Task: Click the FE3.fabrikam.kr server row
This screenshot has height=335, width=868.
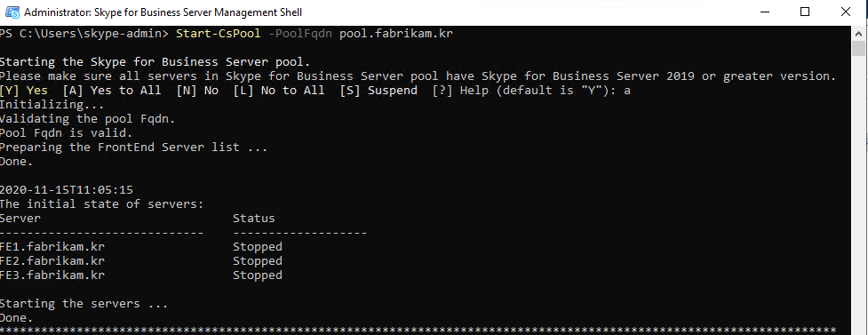Action: click(52, 275)
